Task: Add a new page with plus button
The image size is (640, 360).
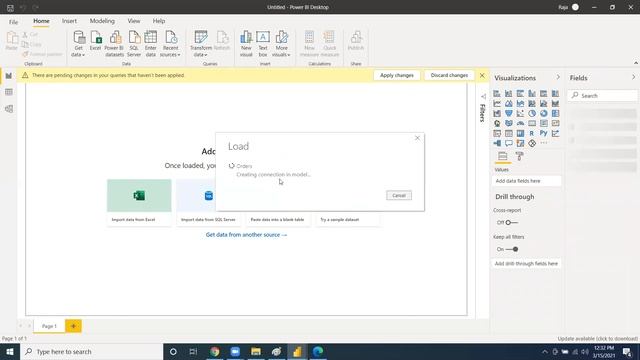Action: tap(73, 326)
